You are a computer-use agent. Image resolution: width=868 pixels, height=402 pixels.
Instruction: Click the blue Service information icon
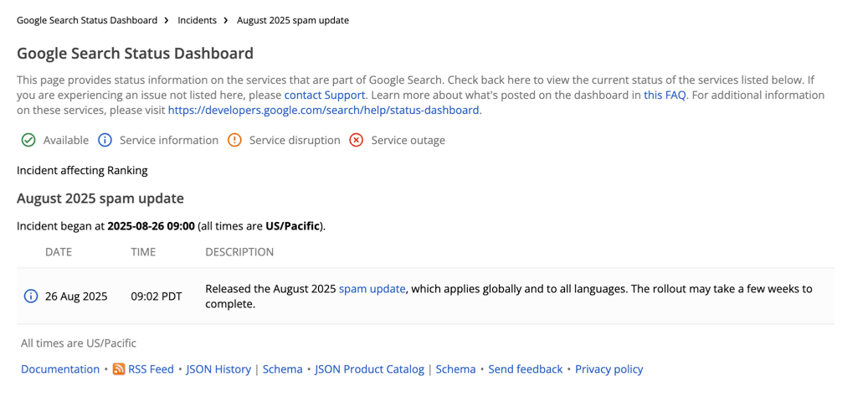click(x=105, y=140)
